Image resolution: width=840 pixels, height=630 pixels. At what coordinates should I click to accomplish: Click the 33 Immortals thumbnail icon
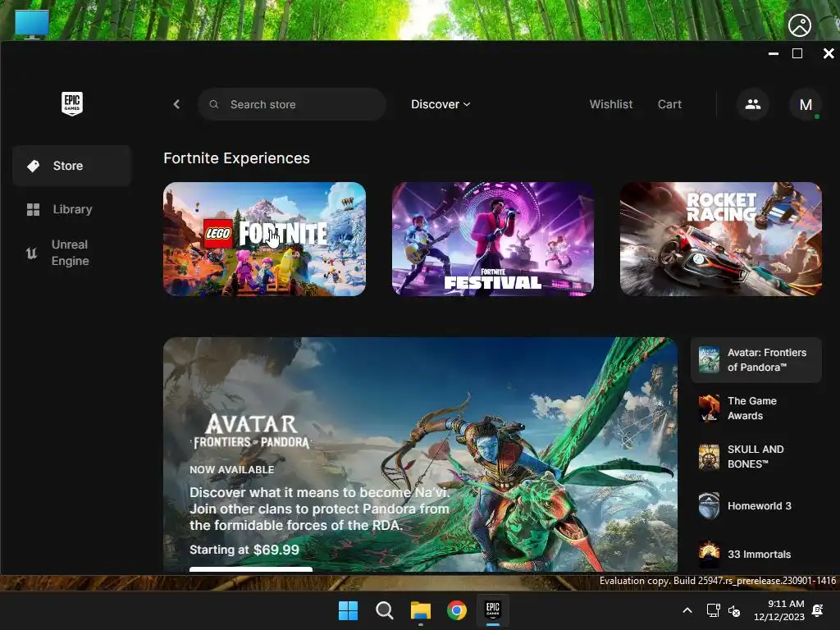coord(710,554)
